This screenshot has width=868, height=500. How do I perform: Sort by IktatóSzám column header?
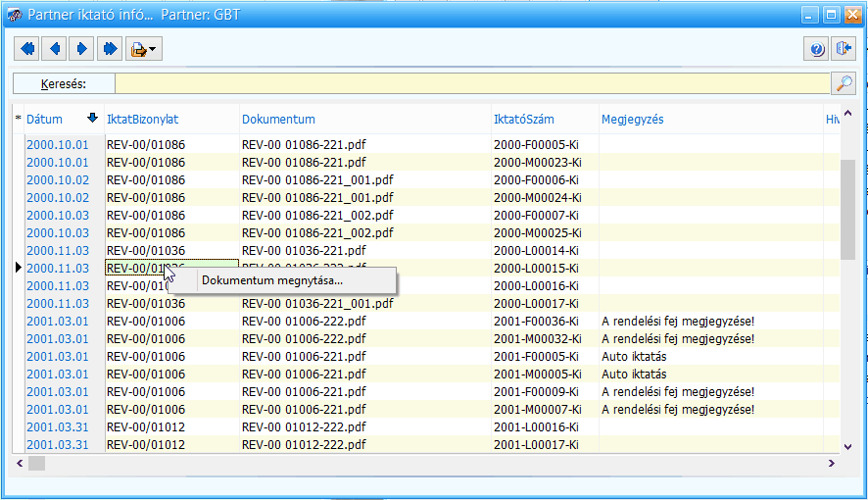click(524, 119)
